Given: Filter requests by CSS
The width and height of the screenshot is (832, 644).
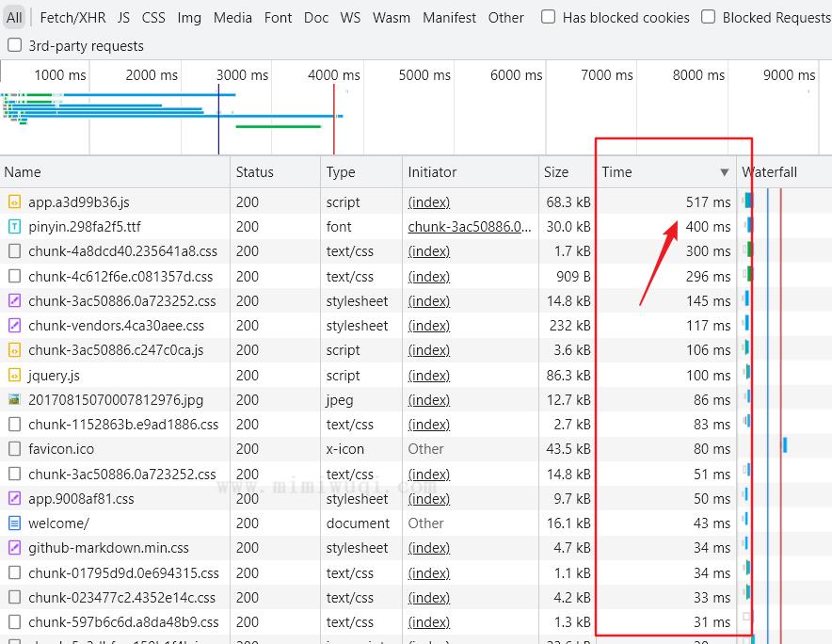Looking at the screenshot, I should click(153, 18).
